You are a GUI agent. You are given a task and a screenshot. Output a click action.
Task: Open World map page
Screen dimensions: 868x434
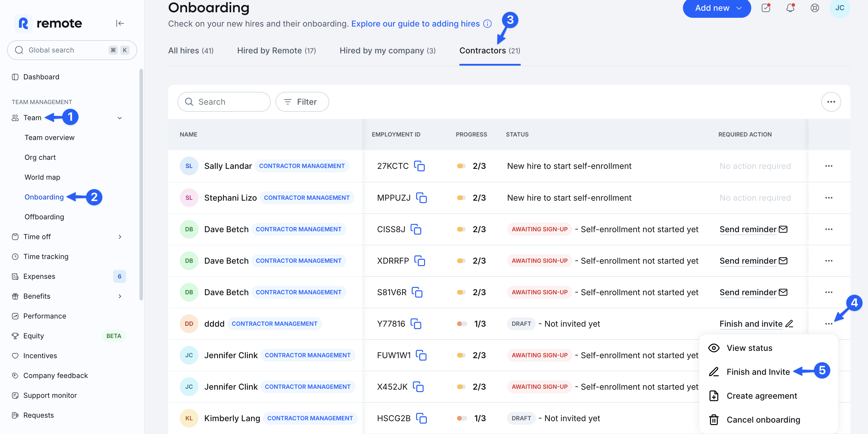pyautogui.click(x=42, y=177)
